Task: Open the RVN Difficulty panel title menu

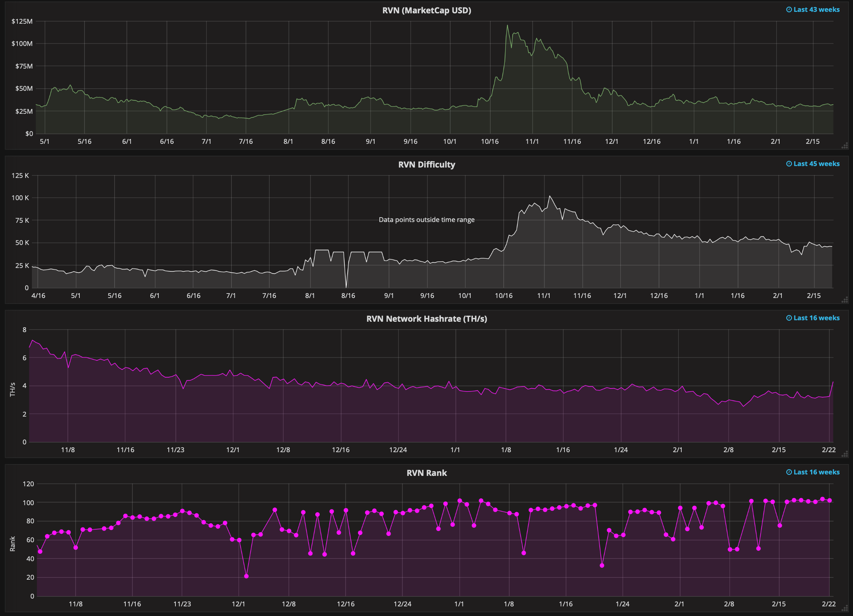Action: point(426,165)
